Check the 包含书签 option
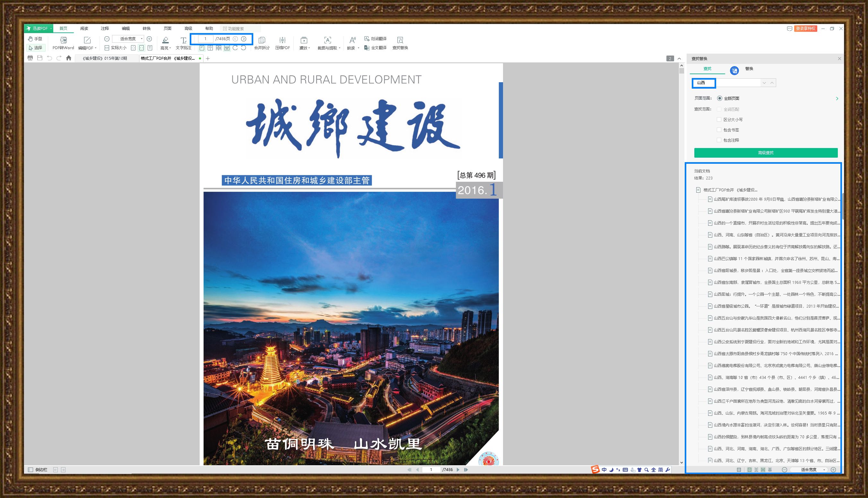 pos(719,130)
